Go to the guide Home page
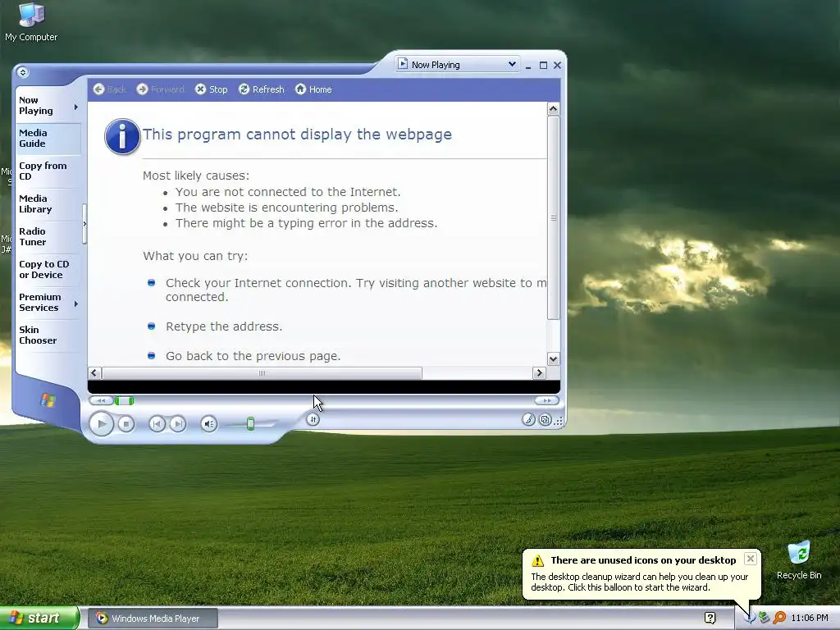840x630 pixels. click(x=313, y=89)
